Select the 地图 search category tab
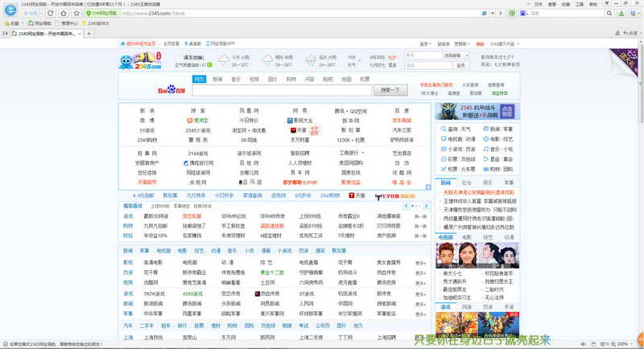The width and height of the screenshot is (644, 349). (346, 79)
